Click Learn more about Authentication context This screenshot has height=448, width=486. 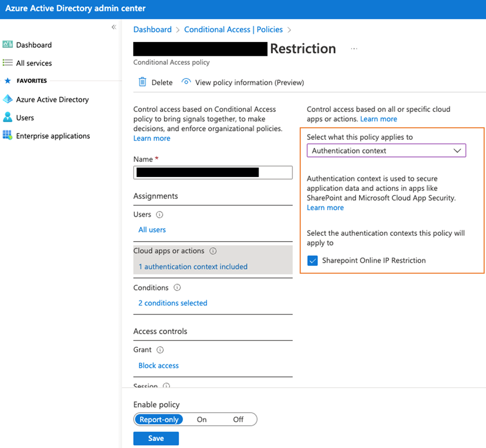pyautogui.click(x=325, y=208)
